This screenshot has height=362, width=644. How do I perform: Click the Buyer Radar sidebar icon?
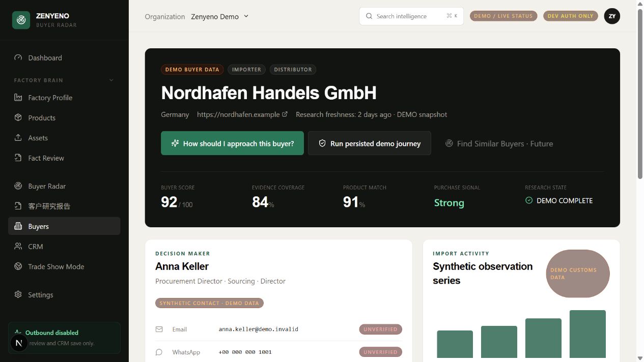click(18, 186)
